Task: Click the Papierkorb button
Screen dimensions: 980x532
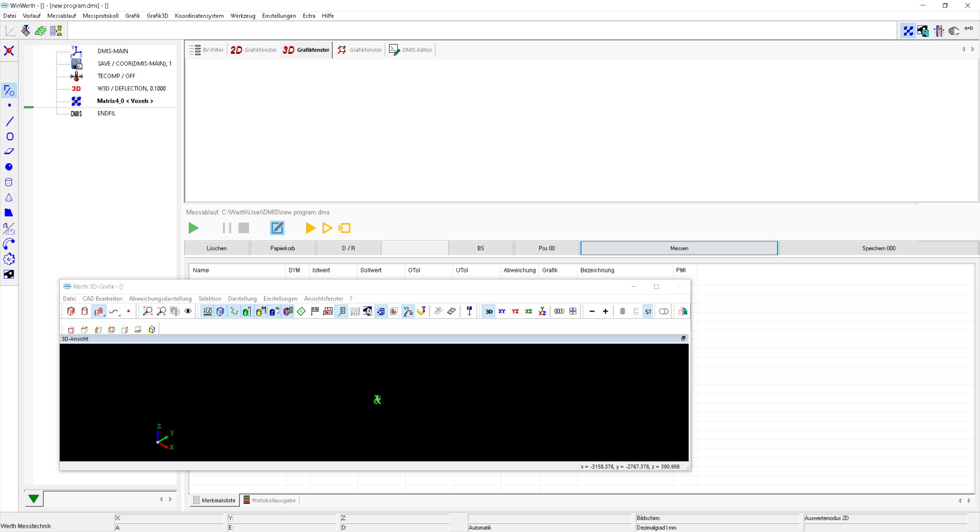Action: point(283,248)
